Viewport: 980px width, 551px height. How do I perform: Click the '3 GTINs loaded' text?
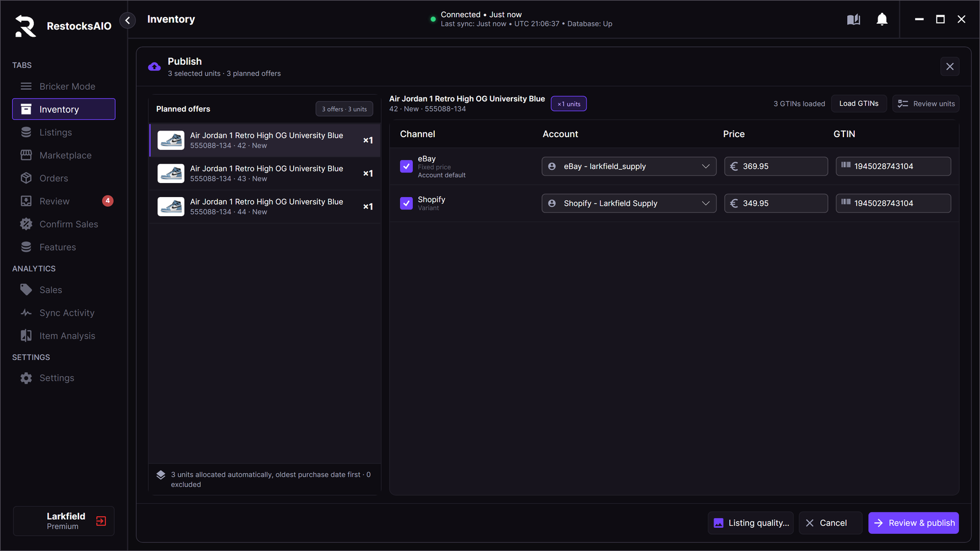coord(799,103)
